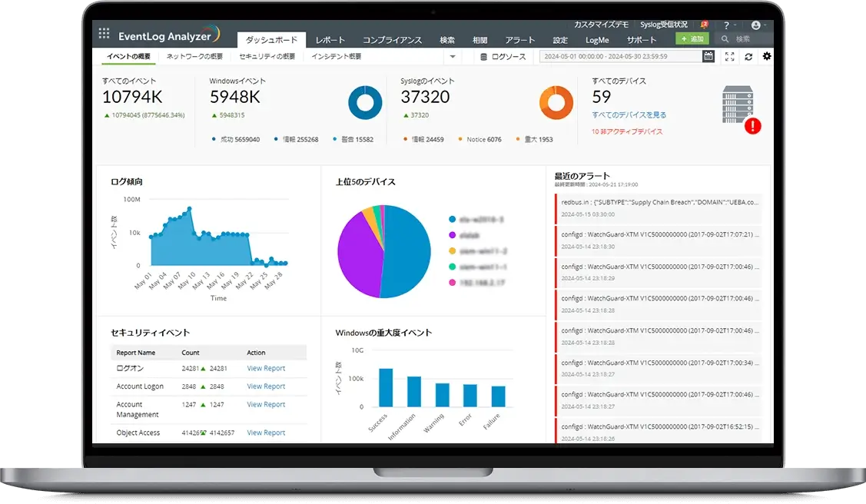Open the ログソース selector
This screenshot has height=504, width=866.
pos(503,56)
